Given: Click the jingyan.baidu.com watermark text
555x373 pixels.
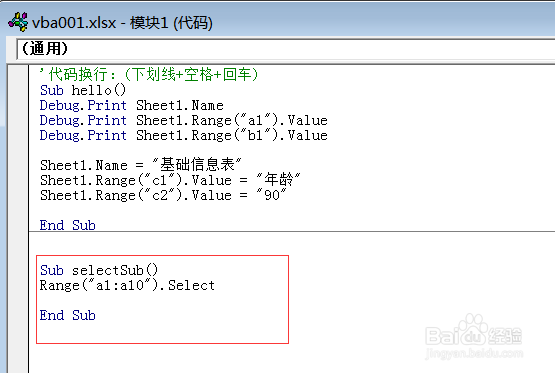Looking at the screenshot, I should (x=474, y=353).
